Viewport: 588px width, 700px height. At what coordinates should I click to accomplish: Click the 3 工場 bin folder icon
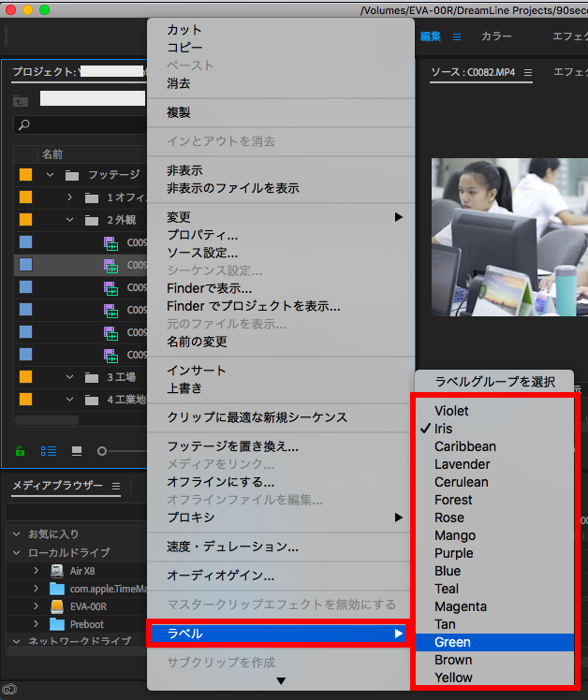click(92, 377)
